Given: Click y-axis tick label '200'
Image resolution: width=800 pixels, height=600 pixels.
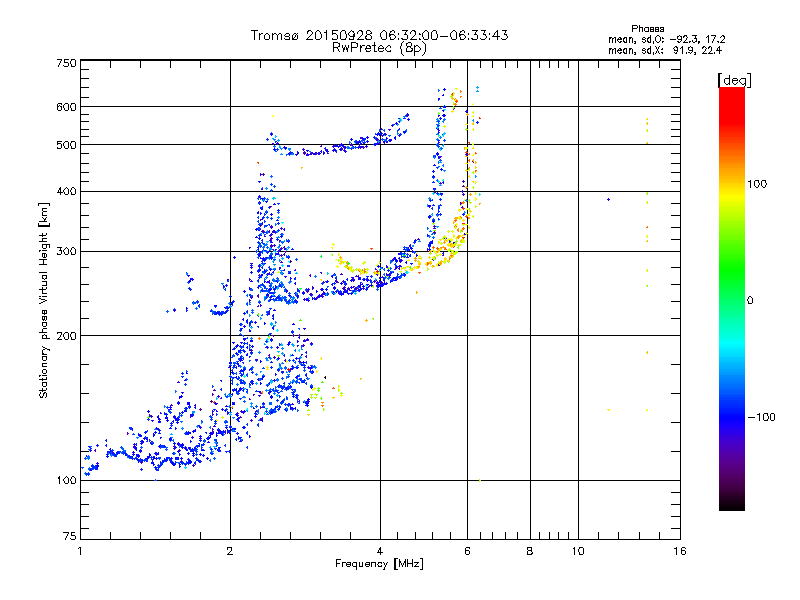Looking at the screenshot, I should pyautogui.click(x=66, y=336).
